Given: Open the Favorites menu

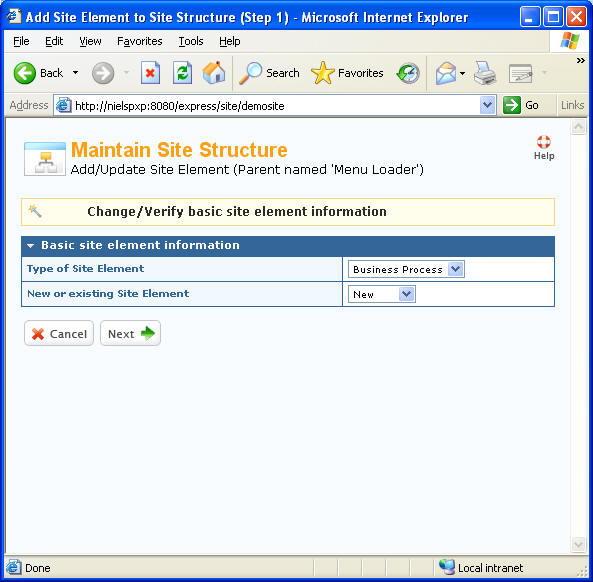Looking at the screenshot, I should [x=140, y=41].
